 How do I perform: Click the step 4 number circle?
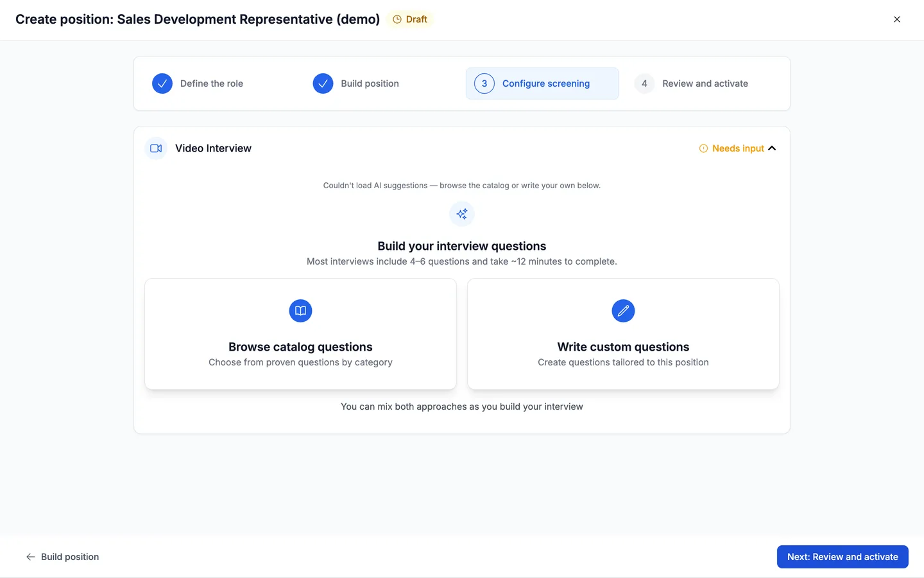tap(644, 83)
